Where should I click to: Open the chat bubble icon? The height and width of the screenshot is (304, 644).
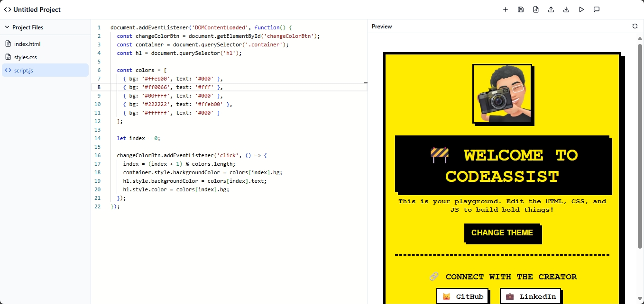(x=597, y=9)
